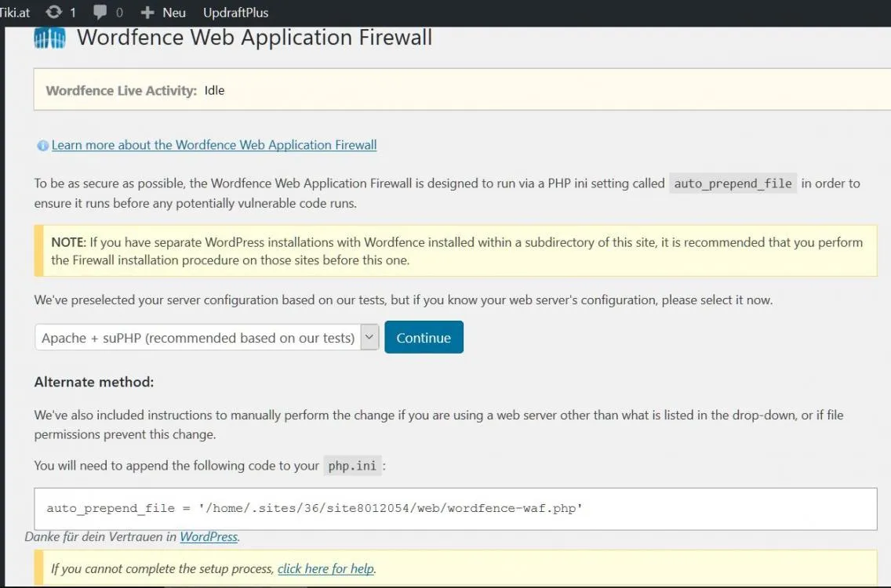
Task: Click the updates refresh icon in admin bar
Action: [x=54, y=12]
